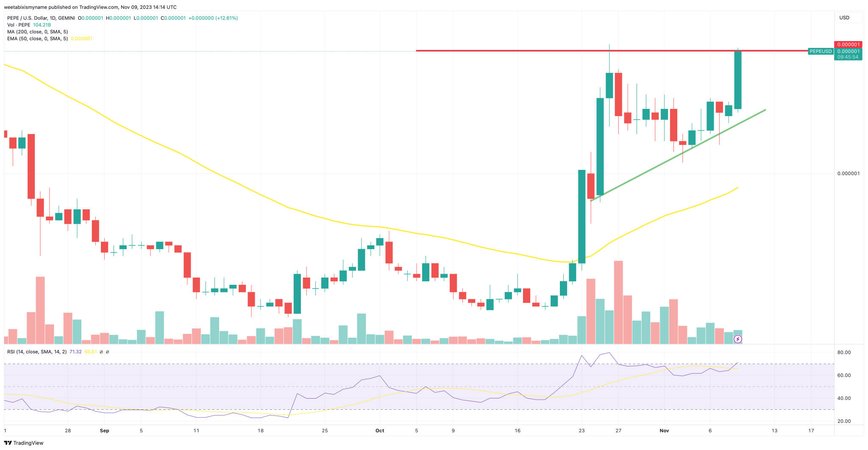868x450 pixels.
Task: Click the purple lightning bolt icon
Action: point(738,339)
